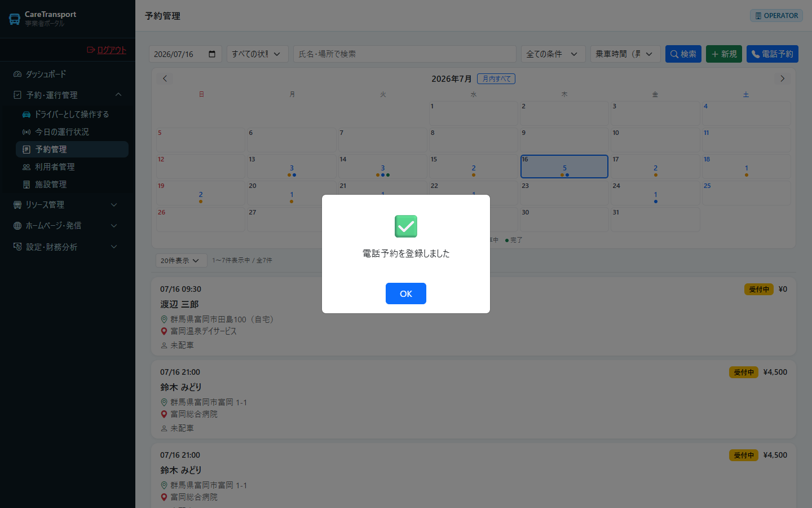Click the 新規 new reservation button
Image resolution: width=812 pixels, height=508 pixels.
point(724,54)
